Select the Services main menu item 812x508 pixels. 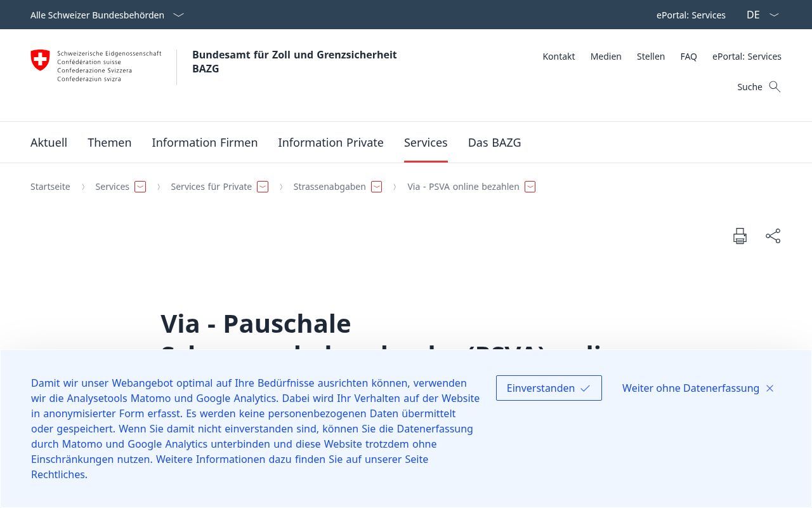click(x=426, y=142)
